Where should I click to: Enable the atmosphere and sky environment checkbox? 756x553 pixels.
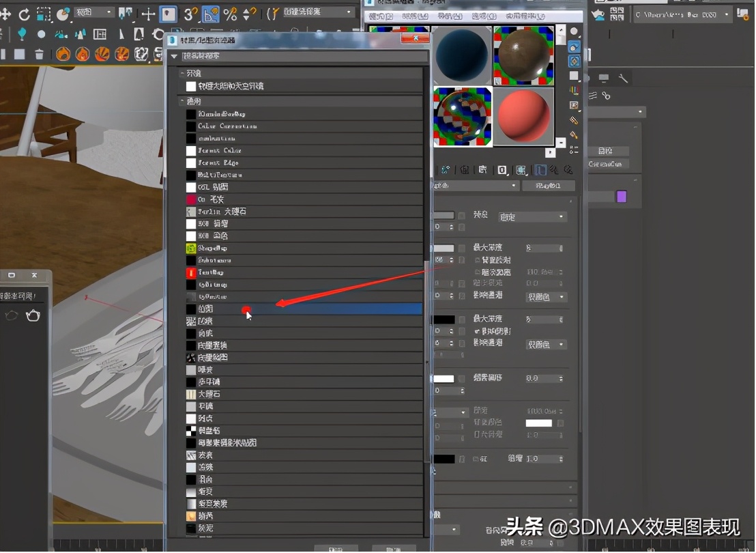[x=191, y=87]
